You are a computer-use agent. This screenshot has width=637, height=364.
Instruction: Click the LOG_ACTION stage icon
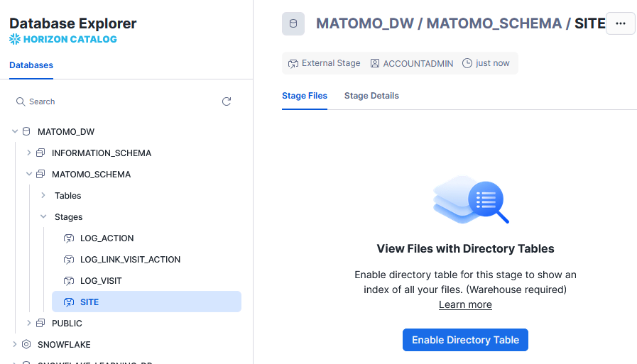[69, 238]
